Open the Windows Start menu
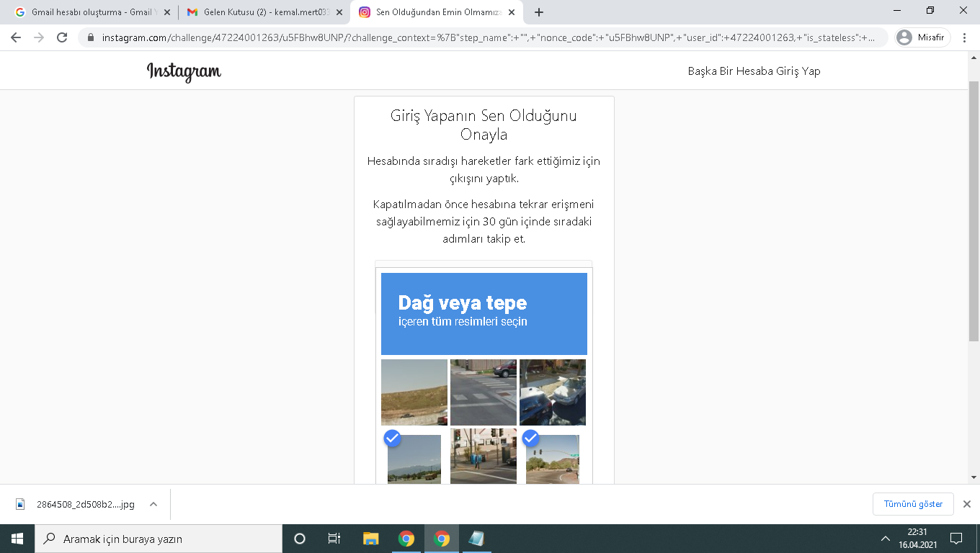Viewport: 980px width, 553px height. click(17, 539)
